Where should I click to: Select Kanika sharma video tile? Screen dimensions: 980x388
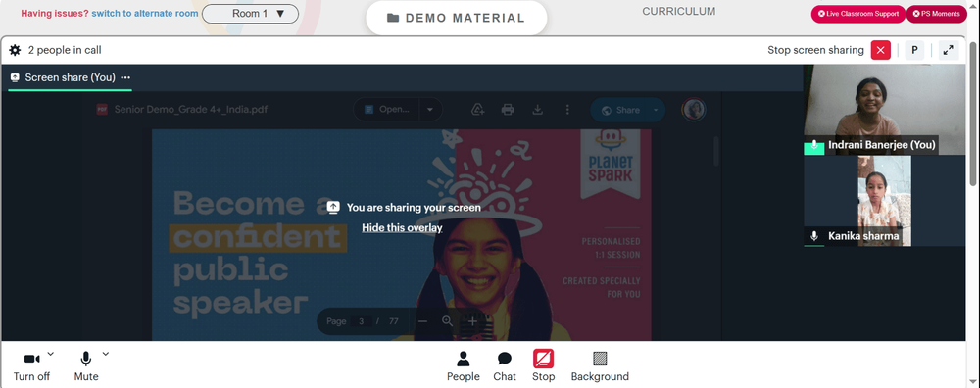884,201
